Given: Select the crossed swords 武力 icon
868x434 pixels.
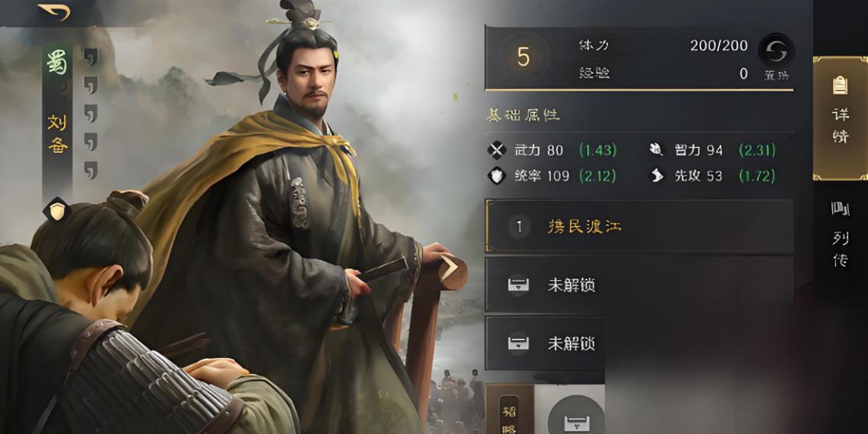Looking at the screenshot, I should [x=497, y=150].
